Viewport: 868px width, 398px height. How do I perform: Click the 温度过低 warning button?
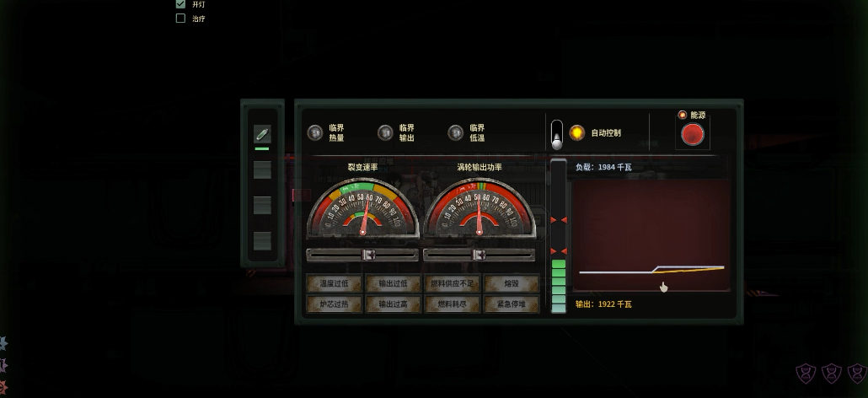click(x=334, y=284)
